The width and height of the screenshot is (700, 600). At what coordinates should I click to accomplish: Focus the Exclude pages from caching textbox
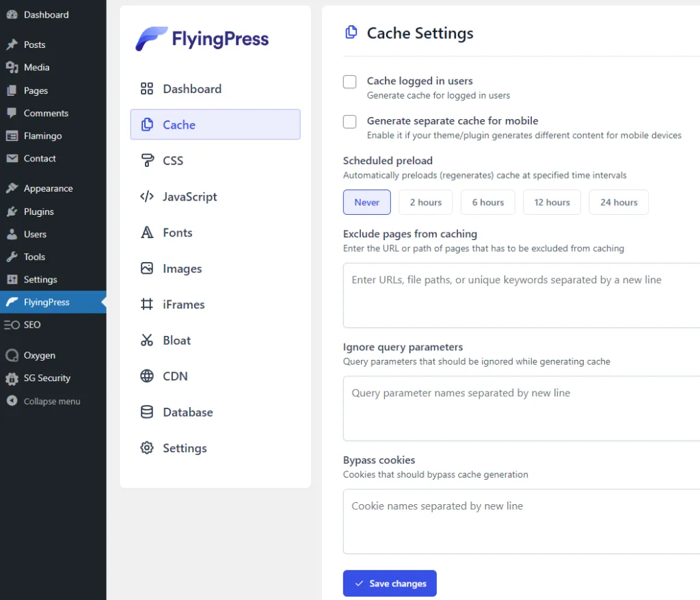521,295
